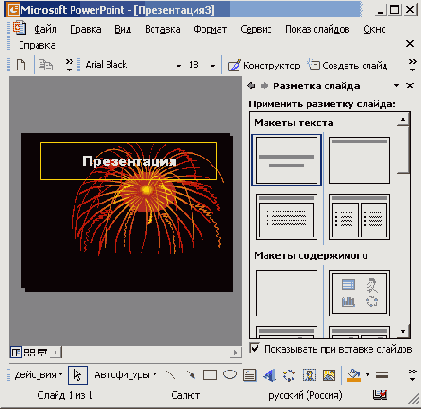Image resolution: width=421 pixels, height=409 pixels.
Task: Open the Arial Black font name dropdown
Action: [x=179, y=66]
